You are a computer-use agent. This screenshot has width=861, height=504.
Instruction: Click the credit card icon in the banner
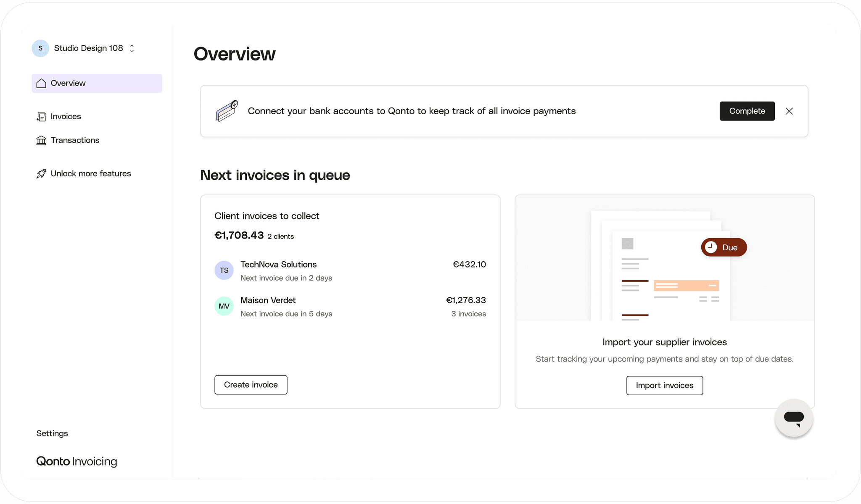click(227, 111)
